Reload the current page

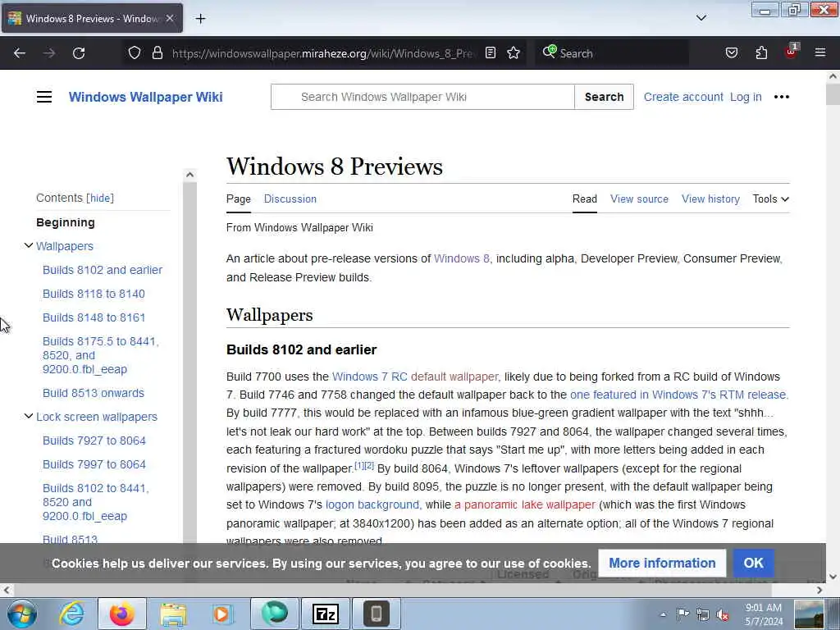[79, 53]
